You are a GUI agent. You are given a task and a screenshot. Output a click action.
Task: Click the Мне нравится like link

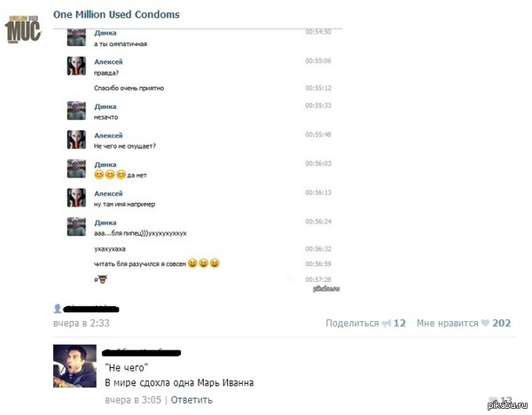[447, 323]
